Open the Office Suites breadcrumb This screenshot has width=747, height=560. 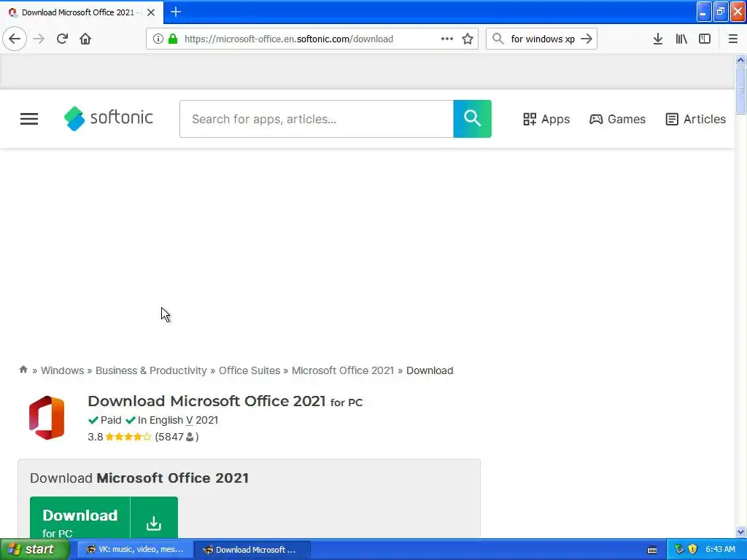(249, 370)
